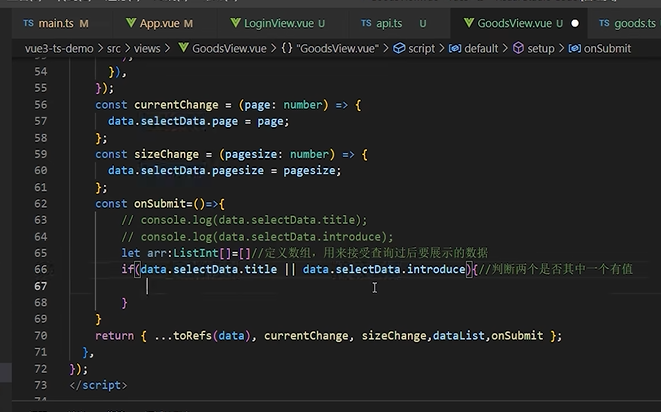This screenshot has width=661, height=412.
Task: Open the setup breadcrumb segment
Action: (541, 48)
